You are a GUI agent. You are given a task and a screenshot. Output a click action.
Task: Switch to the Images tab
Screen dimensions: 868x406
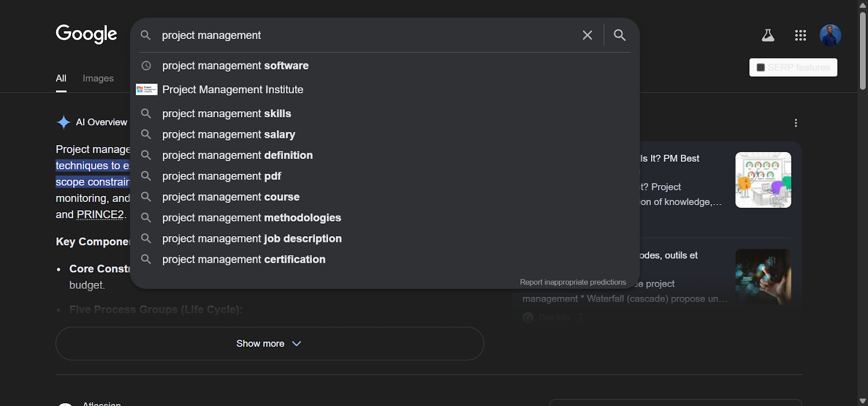tap(98, 79)
